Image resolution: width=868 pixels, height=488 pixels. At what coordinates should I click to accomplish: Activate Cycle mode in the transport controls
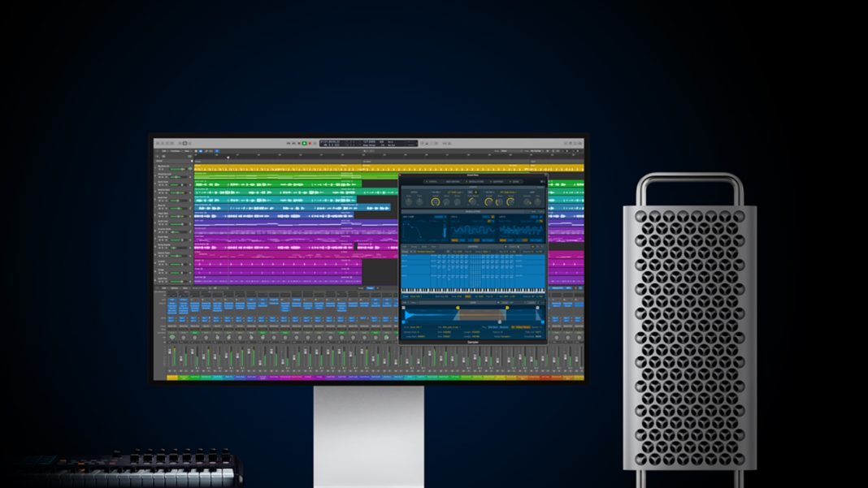pyautogui.click(x=315, y=143)
